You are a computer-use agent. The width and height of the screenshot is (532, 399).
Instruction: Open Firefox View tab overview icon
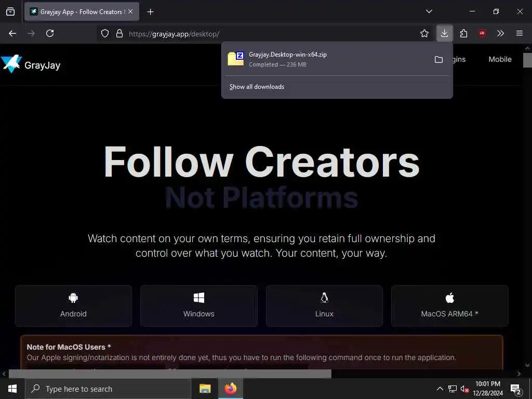(x=10, y=11)
